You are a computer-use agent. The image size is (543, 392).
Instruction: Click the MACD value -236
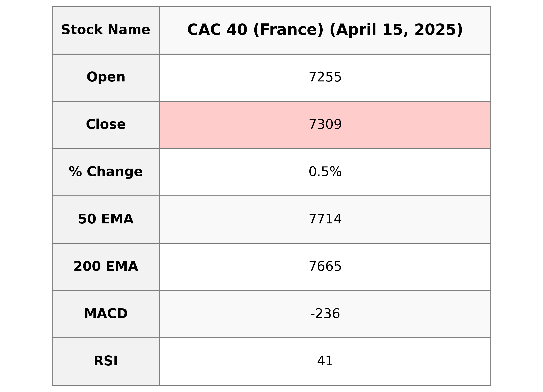325,314
